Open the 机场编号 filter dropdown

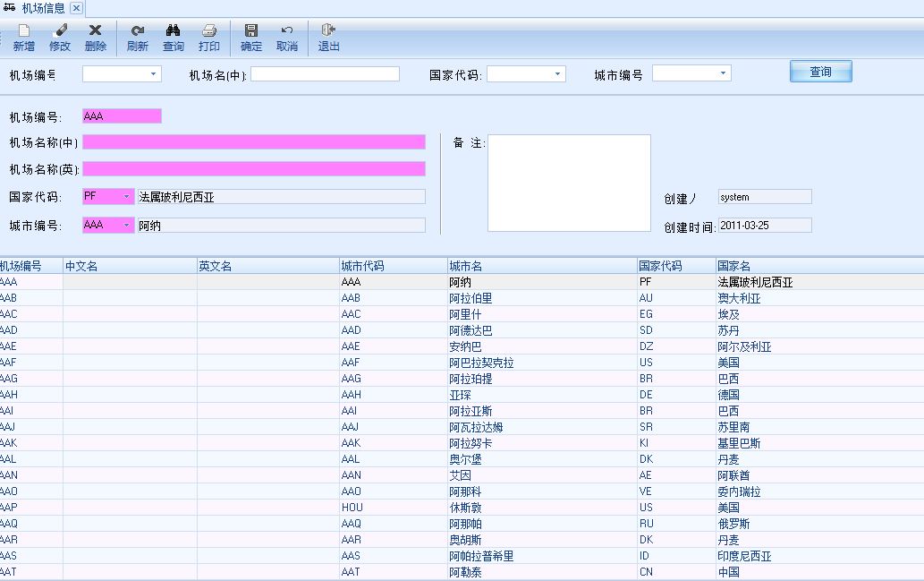click(153, 74)
